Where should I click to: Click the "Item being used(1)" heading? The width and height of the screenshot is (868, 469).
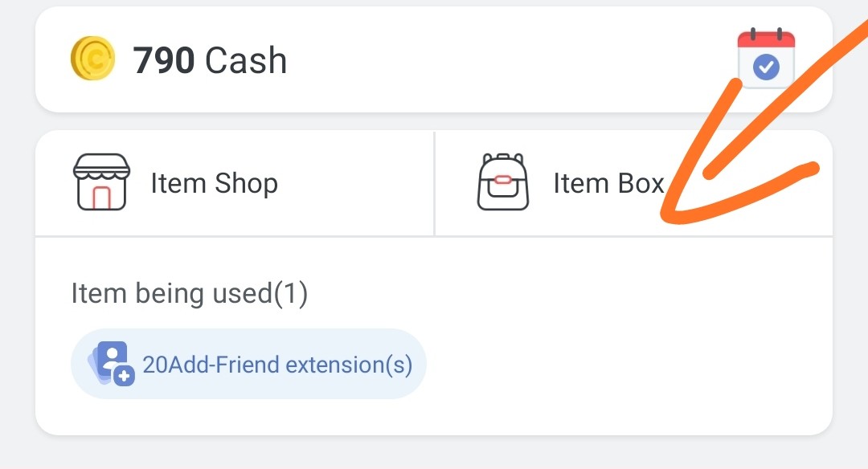pyautogui.click(x=190, y=293)
